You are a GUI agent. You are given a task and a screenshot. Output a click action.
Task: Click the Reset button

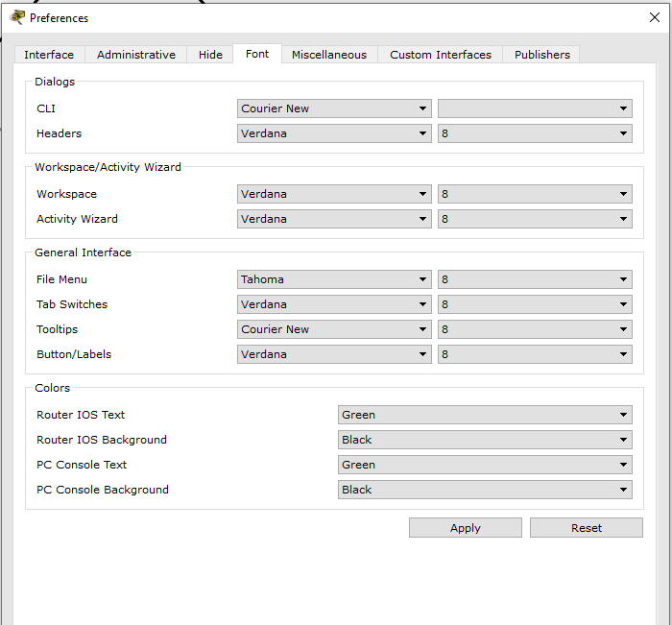pyautogui.click(x=587, y=528)
